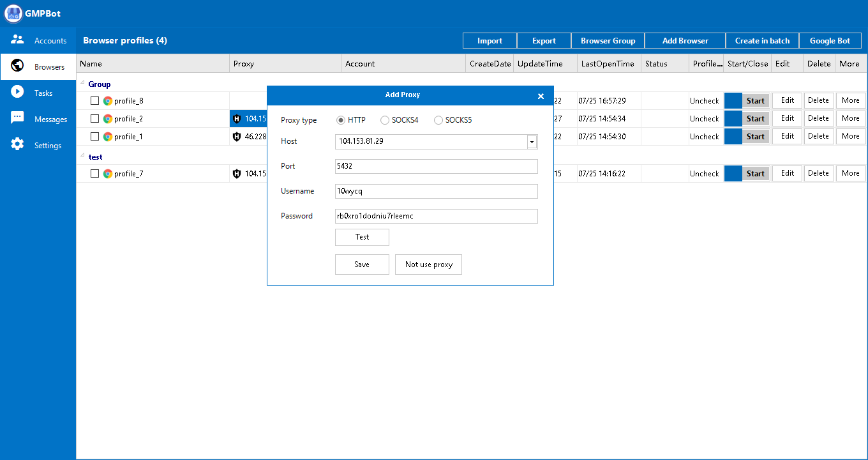The image size is (868, 460).
Task: Click the Port input field
Action: [437, 166]
